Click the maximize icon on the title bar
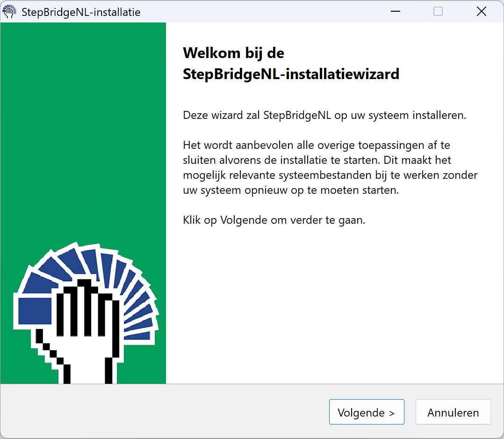 438,11
